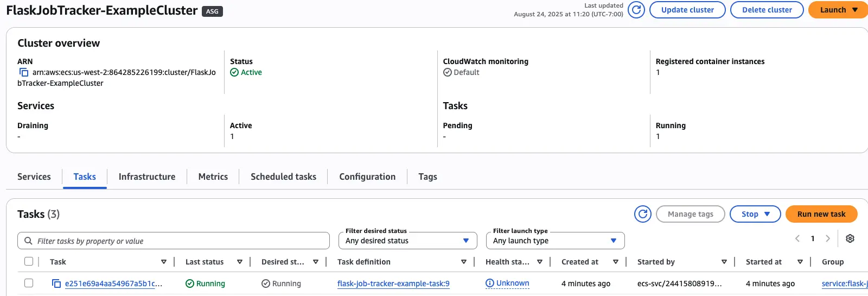Sort by Task column arrow
868x296 pixels.
point(163,262)
